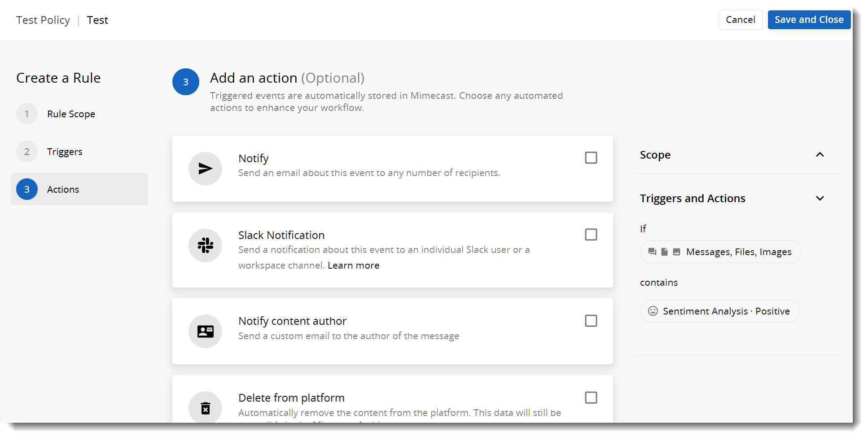Click the smiley icon in Sentiment Analysis chip
The width and height of the screenshot is (868, 438).
click(653, 311)
